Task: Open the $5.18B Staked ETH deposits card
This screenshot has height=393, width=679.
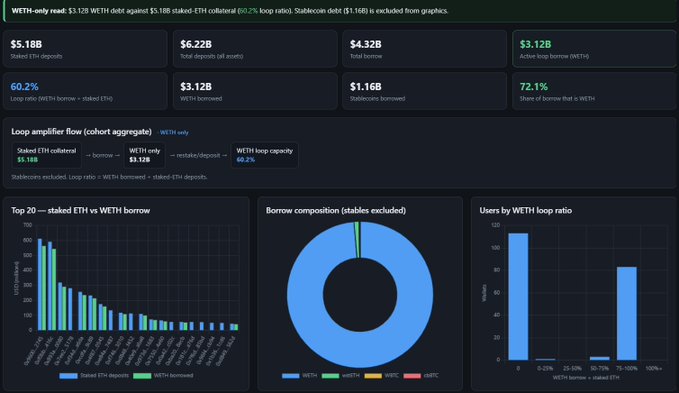Action: pyautogui.click(x=85, y=49)
